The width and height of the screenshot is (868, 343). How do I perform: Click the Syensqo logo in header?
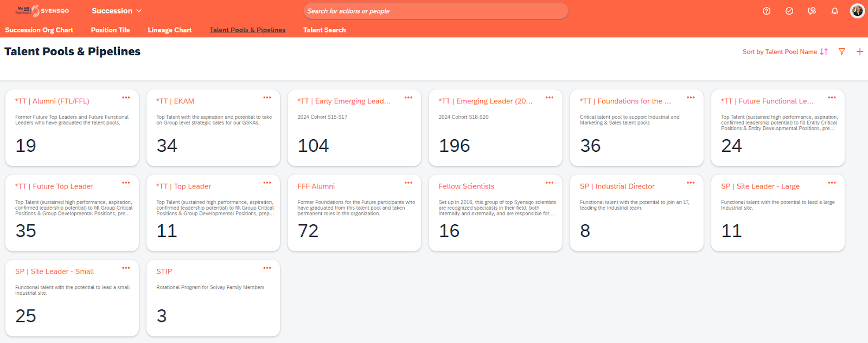pos(42,11)
